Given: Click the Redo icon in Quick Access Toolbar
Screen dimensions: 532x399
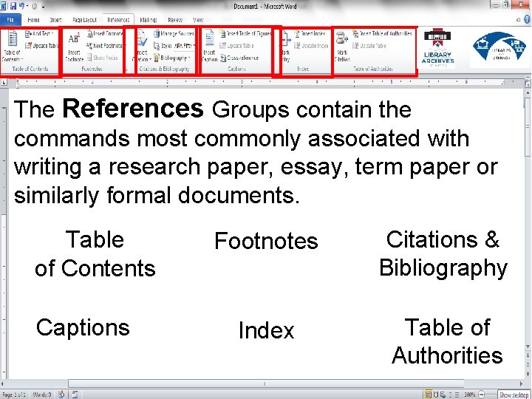Looking at the screenshot, I should [x=34, y=6].
